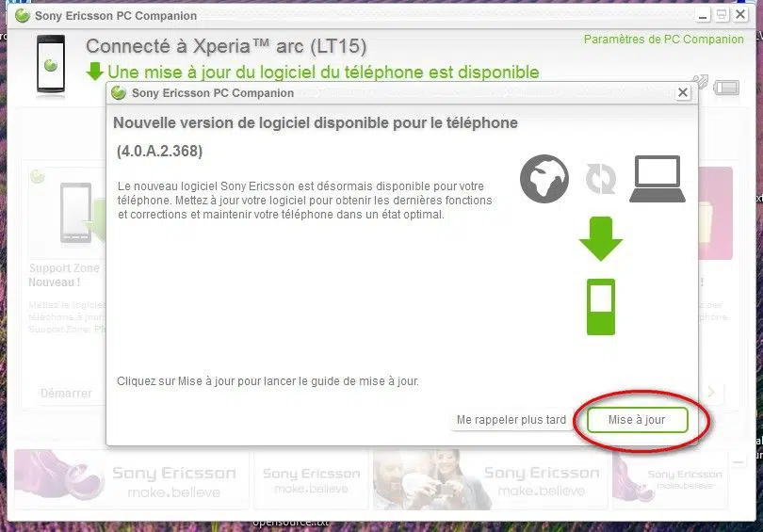Viewport: 763px width, 532px height.
Task: Click heading Nouvelle version de logiciel disponible
Action: point(316,123)
